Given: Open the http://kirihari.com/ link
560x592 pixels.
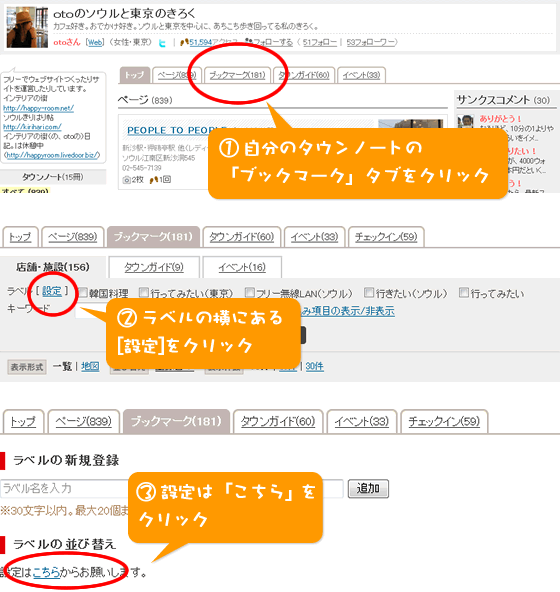Looking at the screenshot, I should (x=32, y=127).
